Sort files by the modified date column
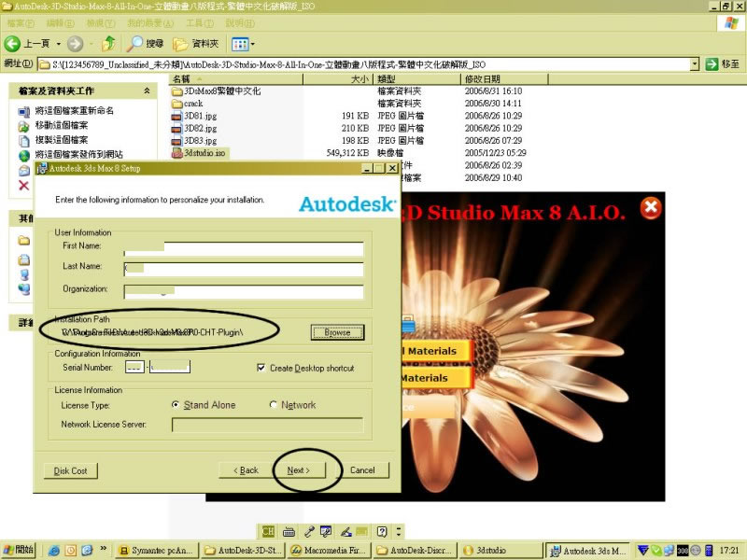This screenshot has height=560, width=747. pos(504,79)
